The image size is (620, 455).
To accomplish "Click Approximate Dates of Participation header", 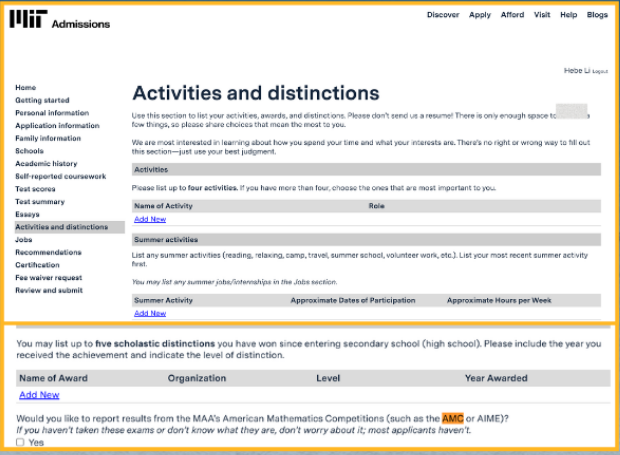I will 353,300.
